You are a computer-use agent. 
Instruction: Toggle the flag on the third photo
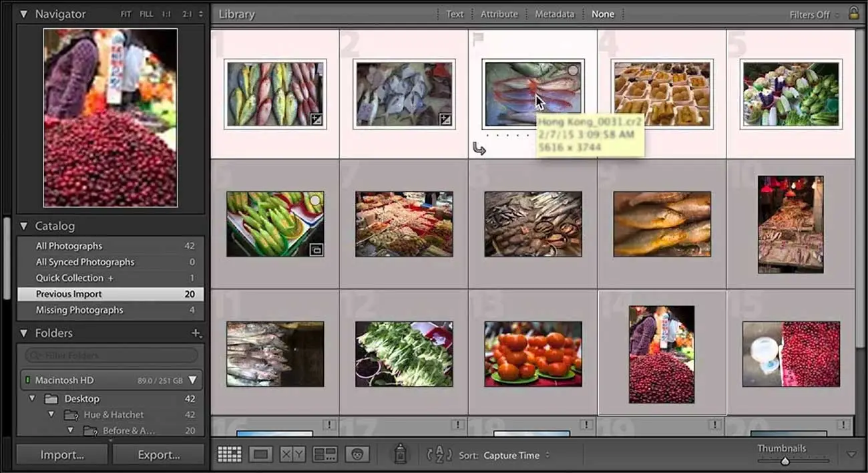(478, 40)
